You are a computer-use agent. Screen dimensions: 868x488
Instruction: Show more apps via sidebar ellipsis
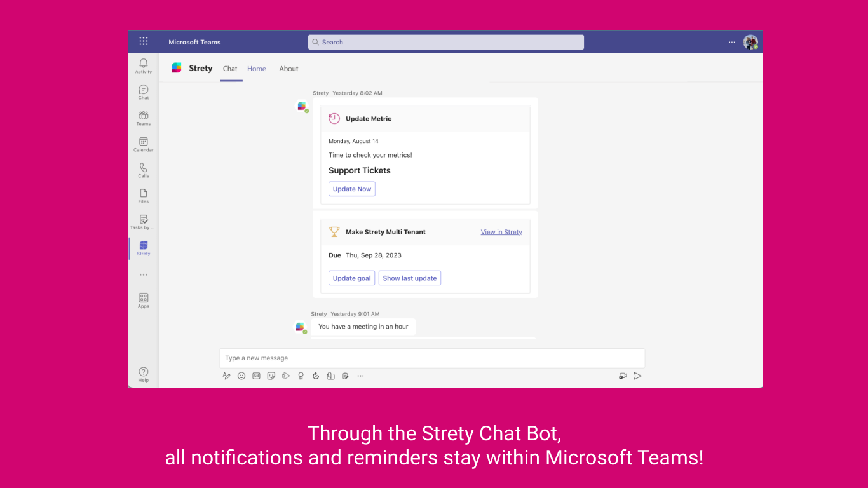tap(144, 274)
